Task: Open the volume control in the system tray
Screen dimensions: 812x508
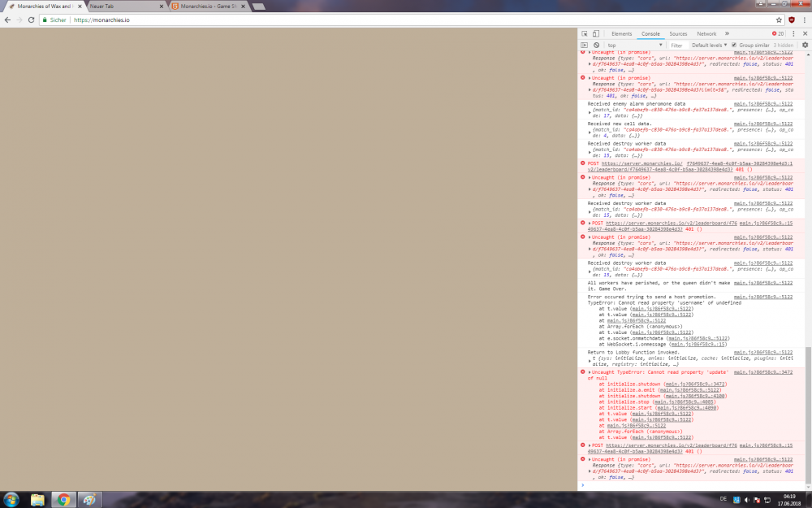Action: coord(747,500)
